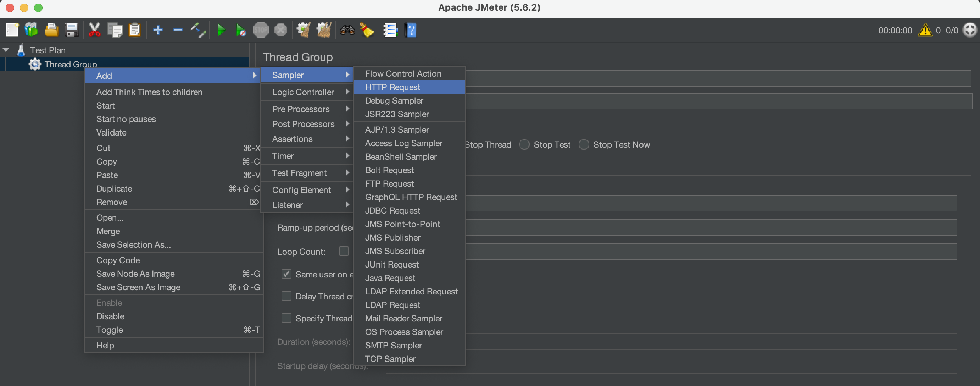Choose HTTP Request from the sampler list
Image resolution: width=980 pixels, height=386 pixels.
392,87
